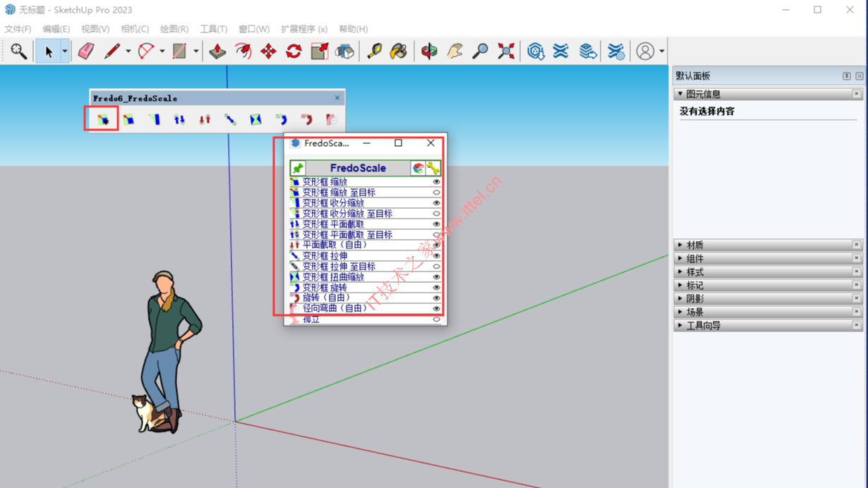Open the 文件(F) menu
This screenshot has height=488, width=868.
click(x=18, y=29)
